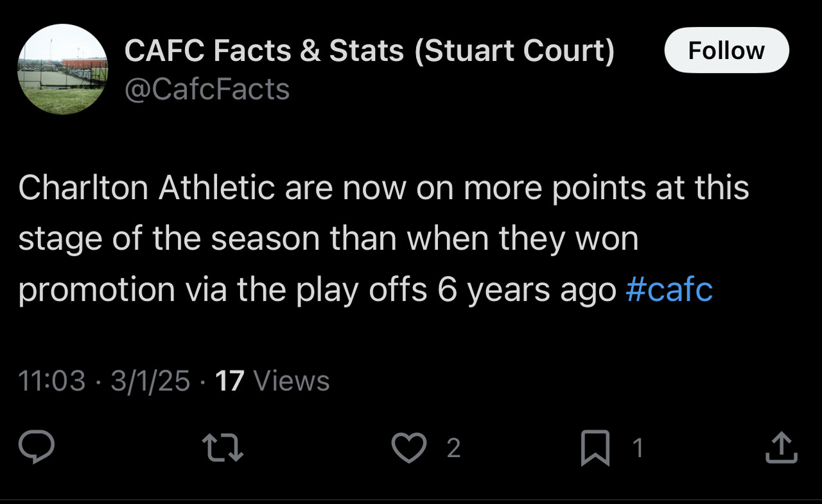Click the CAFC Facts & Stats display name
822x504 pixels.
click(267, 51)
